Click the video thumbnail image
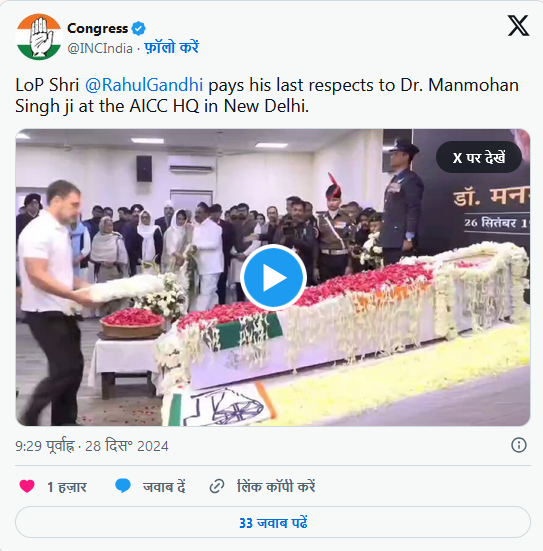The width and height of the screenshot is (543, 551). [x=273, y=278]
